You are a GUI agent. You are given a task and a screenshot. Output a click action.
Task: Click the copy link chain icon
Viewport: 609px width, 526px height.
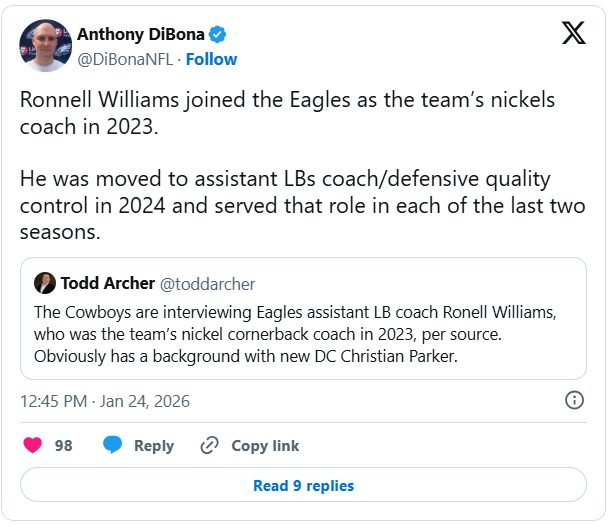click(x=209, y=445)
